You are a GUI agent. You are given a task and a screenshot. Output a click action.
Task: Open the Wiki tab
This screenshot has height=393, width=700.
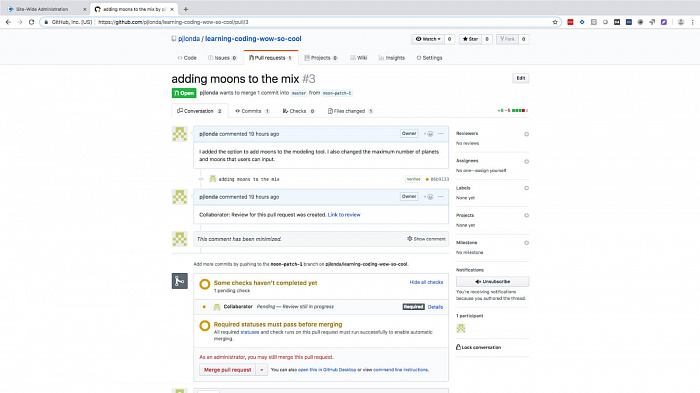[358, 58]
